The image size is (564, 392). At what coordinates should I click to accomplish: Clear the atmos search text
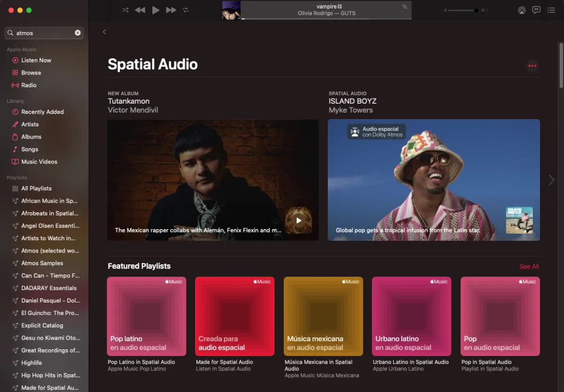(x=78, y=33)
